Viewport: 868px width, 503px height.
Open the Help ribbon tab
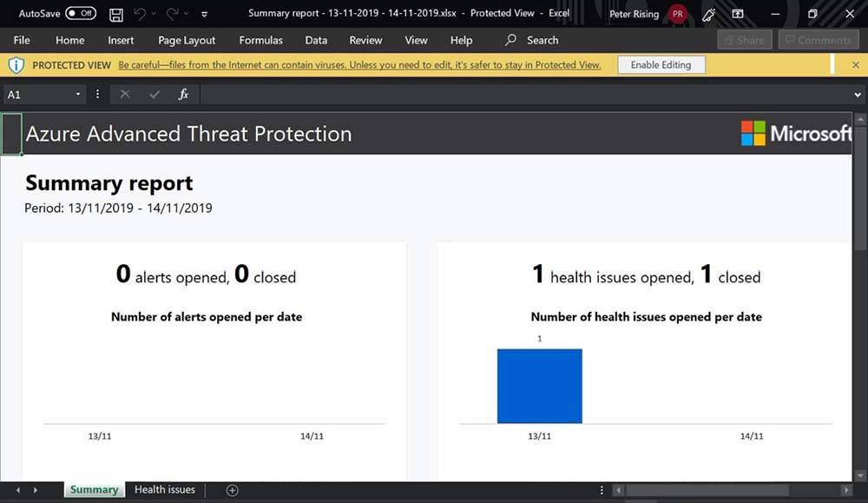461,40
